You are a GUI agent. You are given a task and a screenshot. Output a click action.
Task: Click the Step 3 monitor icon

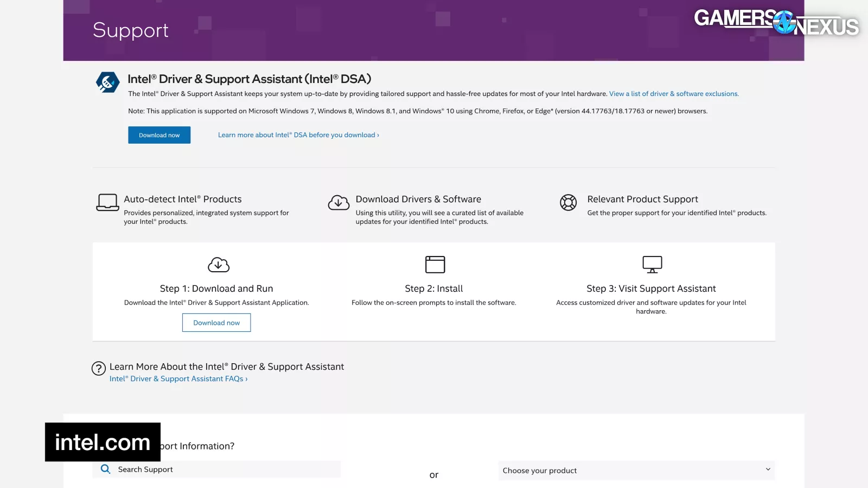pos(652,265)
